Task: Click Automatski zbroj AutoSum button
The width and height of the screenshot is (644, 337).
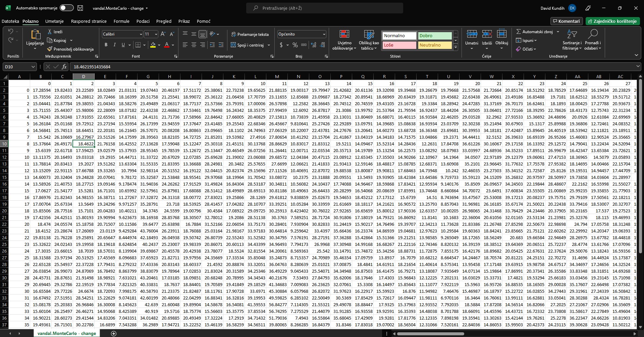Action: pyautogui.click(x=534, y=31)
